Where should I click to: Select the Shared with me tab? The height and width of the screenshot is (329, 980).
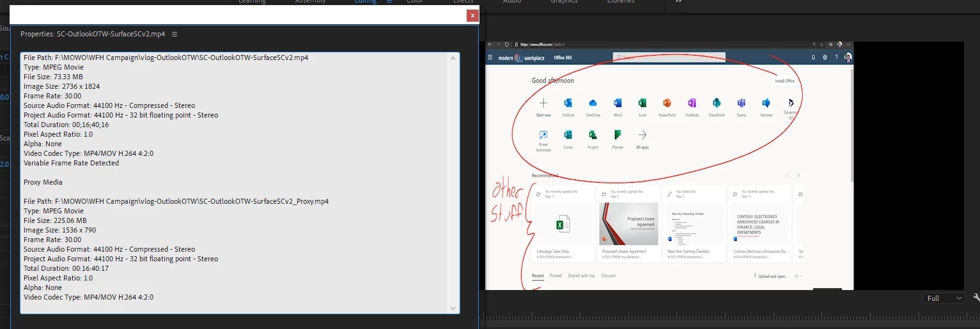click(x=581, y=276)
